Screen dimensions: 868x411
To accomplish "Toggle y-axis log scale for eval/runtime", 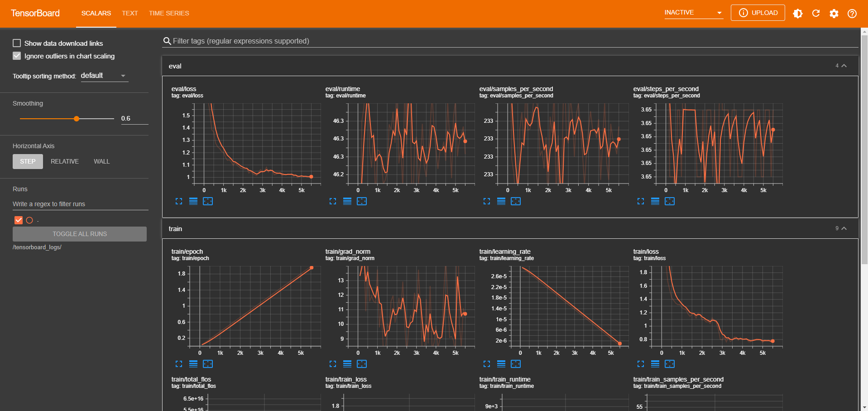I will [347, 201].
